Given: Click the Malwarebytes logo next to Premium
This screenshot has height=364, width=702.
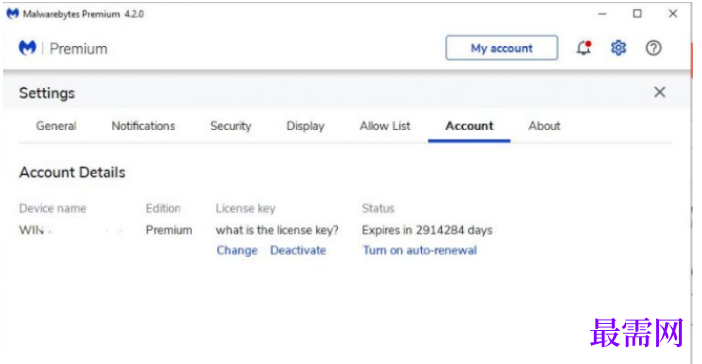Looking at the screenshot, I should coord(27,47).
